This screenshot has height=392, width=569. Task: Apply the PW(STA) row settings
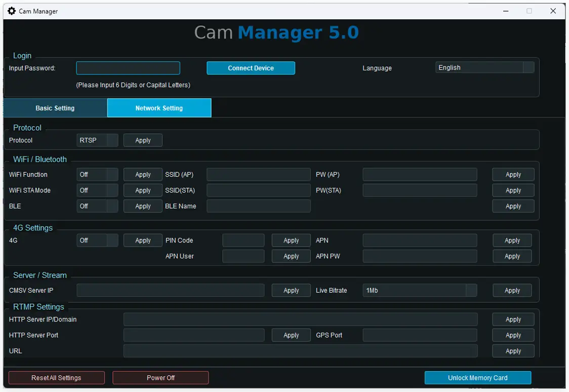[x=513, y=190]
